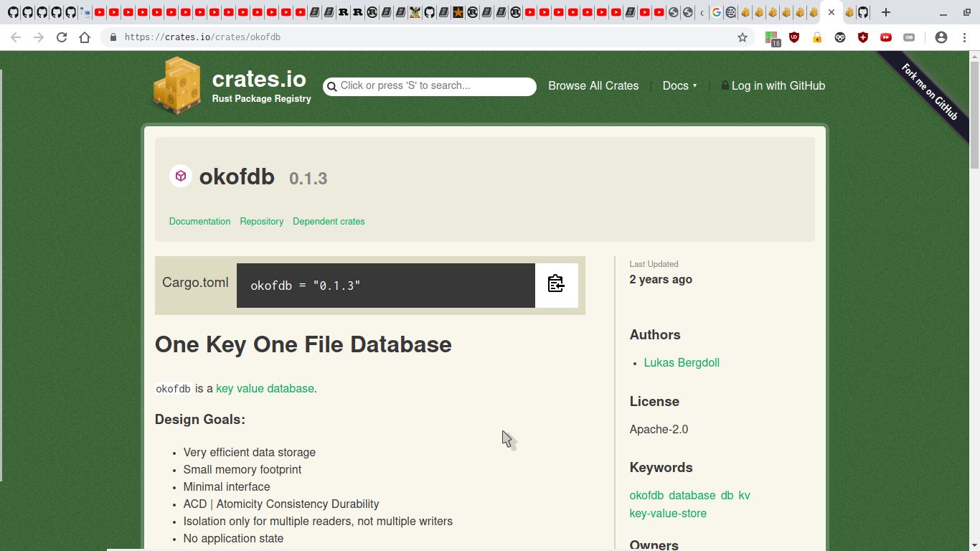Viewport: 980px width, 551px height.
Task: Close the current active tab
Action: [x=831, y=12]
